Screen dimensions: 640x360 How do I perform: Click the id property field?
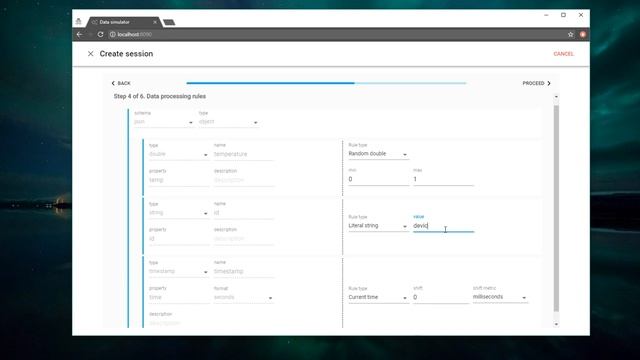pos(179,239)
